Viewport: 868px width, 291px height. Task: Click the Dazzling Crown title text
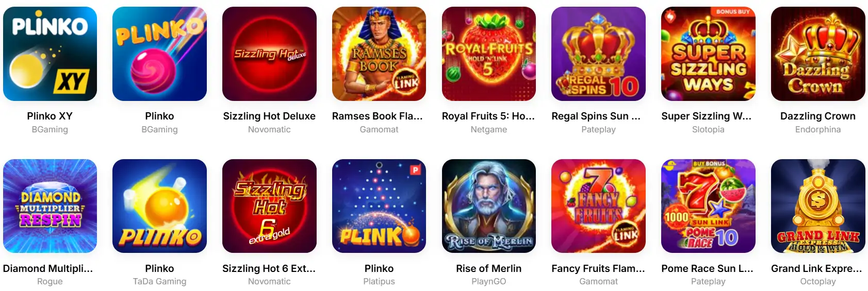(x=818, y=116)
